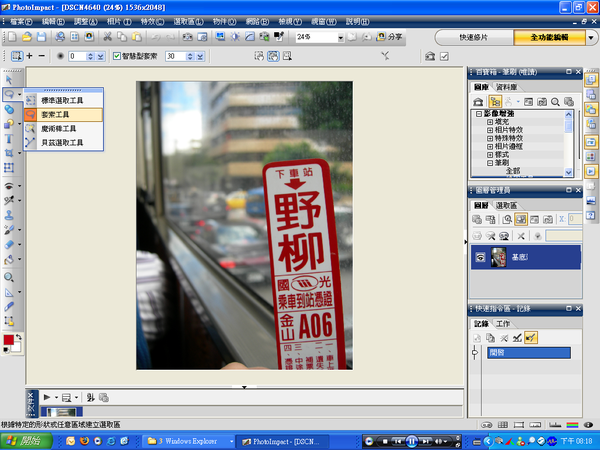
Task: Pick 貝茲選取工具 from the flyout menu
Action: (x=64, y=143)
